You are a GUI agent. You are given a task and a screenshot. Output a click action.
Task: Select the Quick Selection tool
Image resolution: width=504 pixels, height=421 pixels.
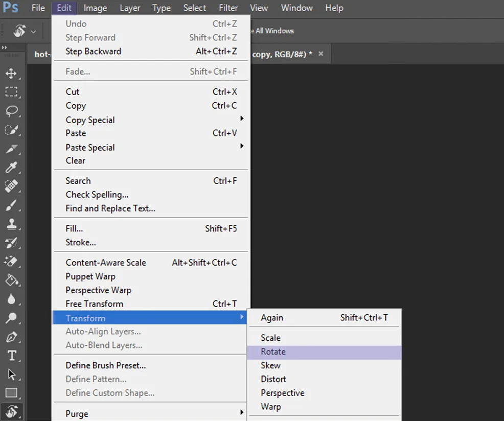(x=11, y=130)
